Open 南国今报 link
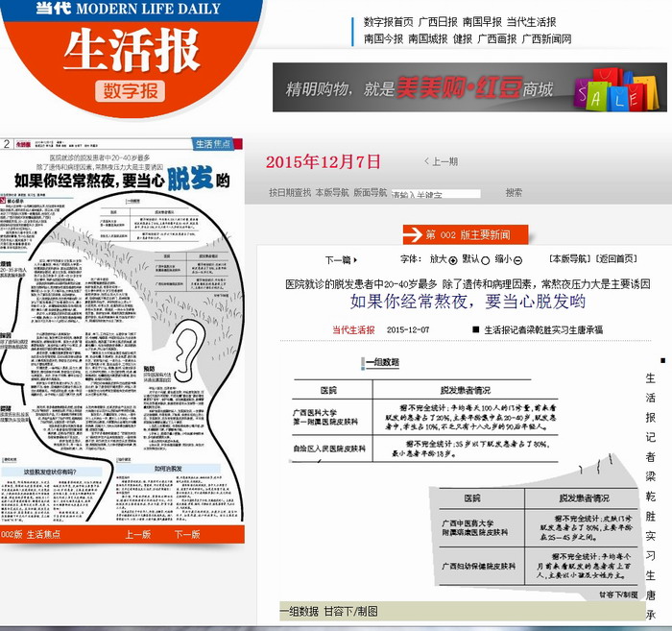Image resolution: width=672 pixels, height=631 pixels. [384, 39]
